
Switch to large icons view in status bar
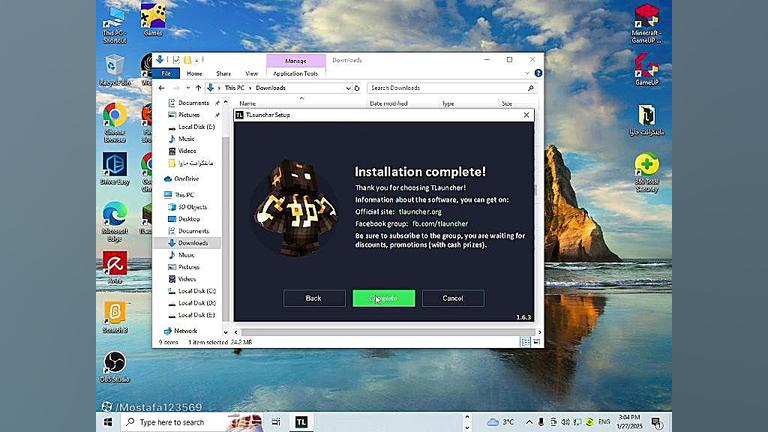coord(537,342)
